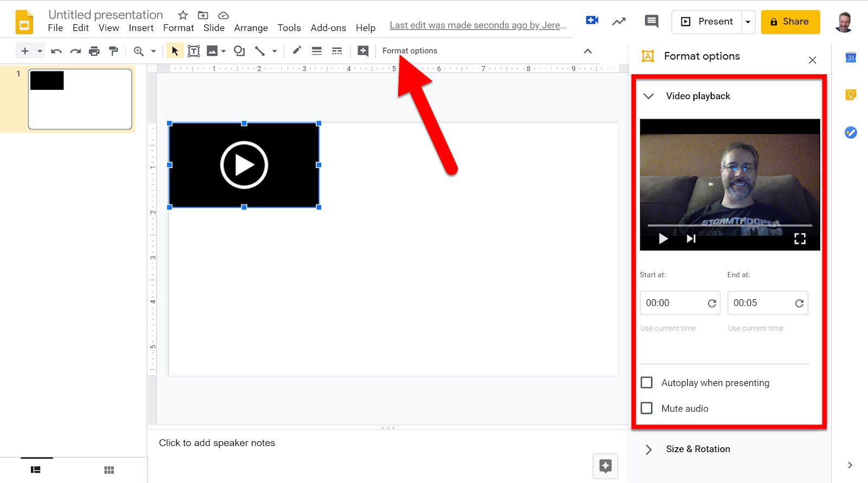868x483 pixels.
Task: Star the Untitled presentation
Action: click(183, 15)
